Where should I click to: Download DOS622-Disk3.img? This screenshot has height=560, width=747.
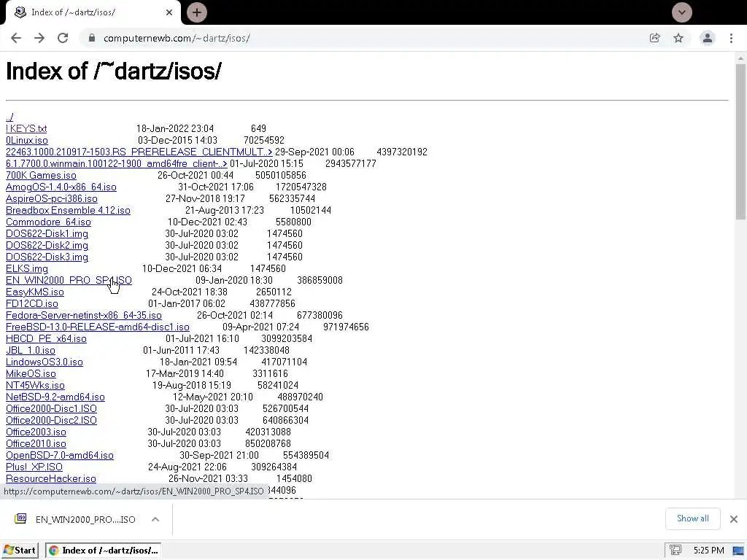[x=47, y=257]
